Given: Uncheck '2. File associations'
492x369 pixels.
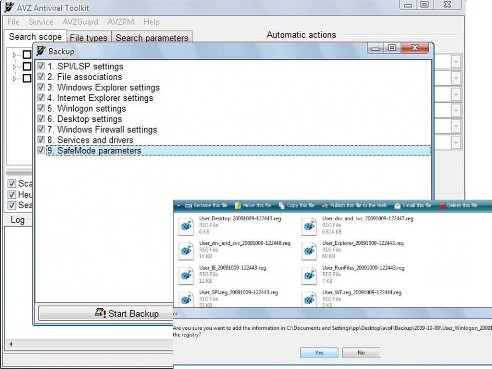Looking at the screenshot, I should click(41, 76).
